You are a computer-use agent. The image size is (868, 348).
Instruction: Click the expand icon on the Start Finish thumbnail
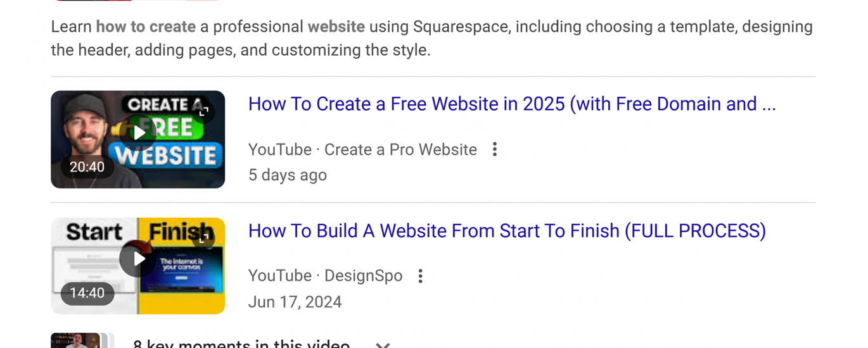coord(203,239)
